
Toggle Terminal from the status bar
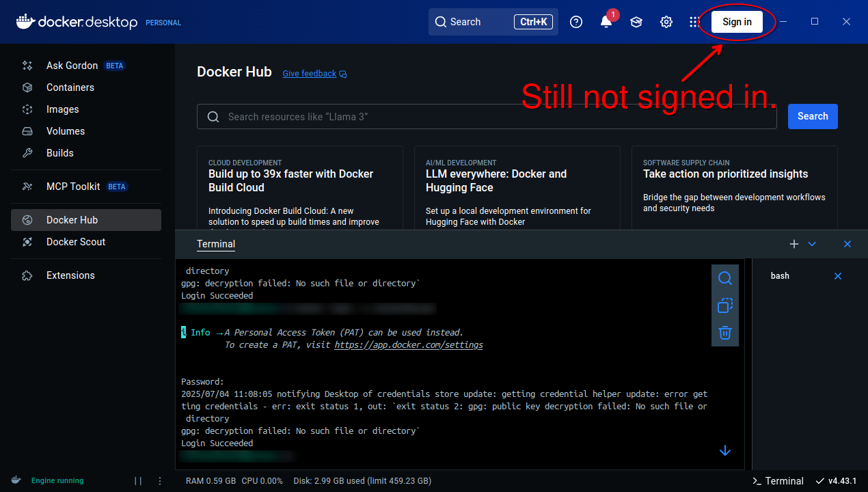778,481
